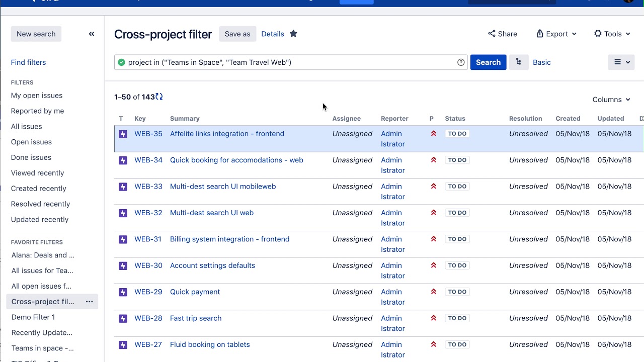Sort by the Status column header
Screen dimensions: 644x362
455,119
